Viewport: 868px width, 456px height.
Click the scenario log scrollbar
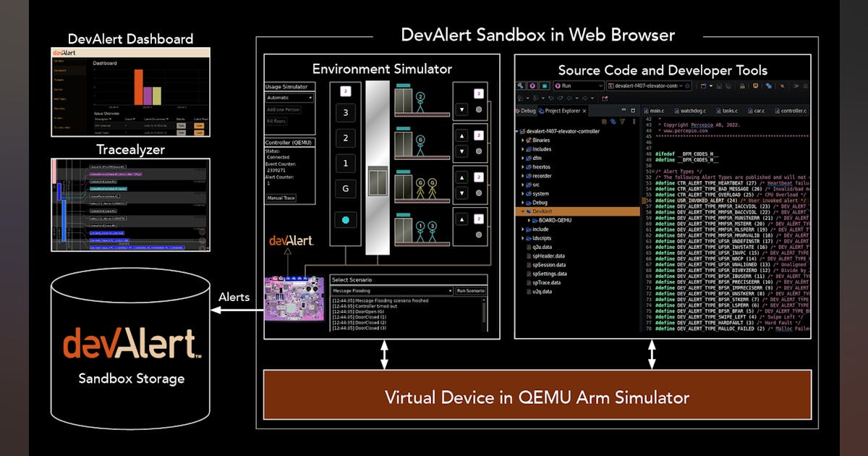point(484,314)
